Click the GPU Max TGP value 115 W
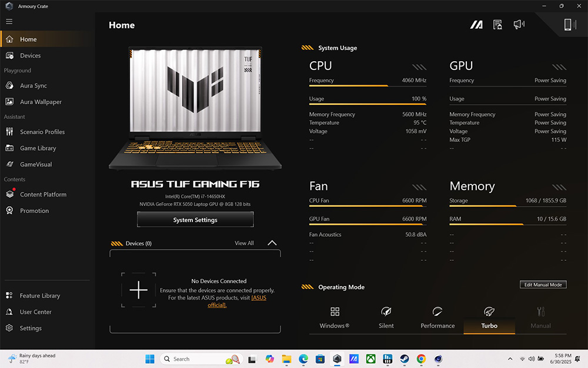588x368 pixels. pyautogui.click(x=559, y=140)
